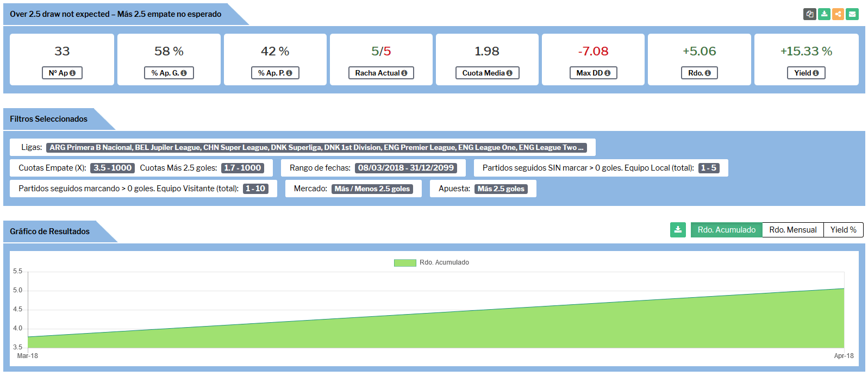Switch chart to Rdo. Mensual
Screen dimensions: 868x376
point(792,230)
